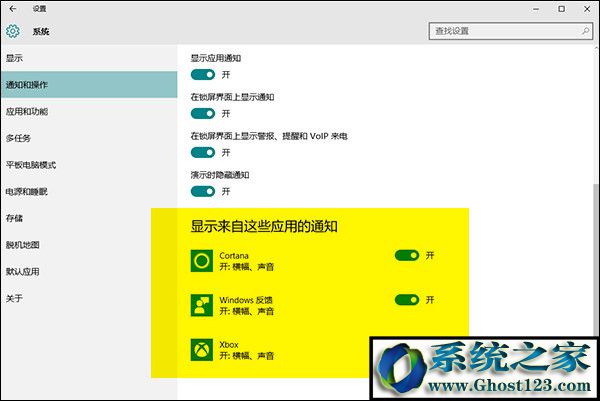
Task: Select 平板电脑模式 in the sidebar
Action: tap(89, 165)
